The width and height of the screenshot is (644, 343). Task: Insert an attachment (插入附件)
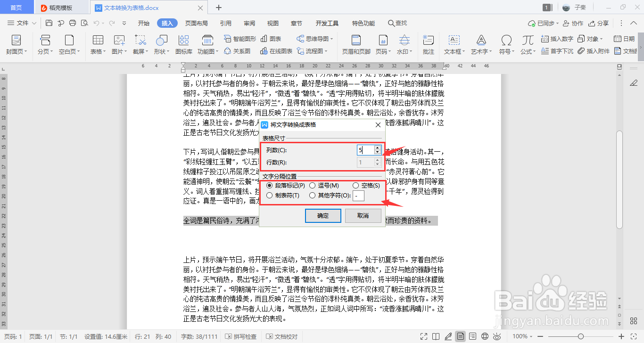(x=594, y=51)
